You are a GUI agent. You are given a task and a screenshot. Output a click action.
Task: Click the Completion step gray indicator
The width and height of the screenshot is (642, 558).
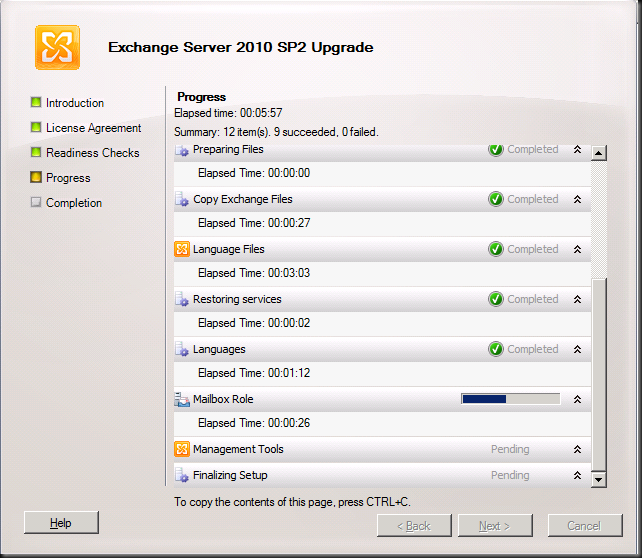tap(36, 202)
